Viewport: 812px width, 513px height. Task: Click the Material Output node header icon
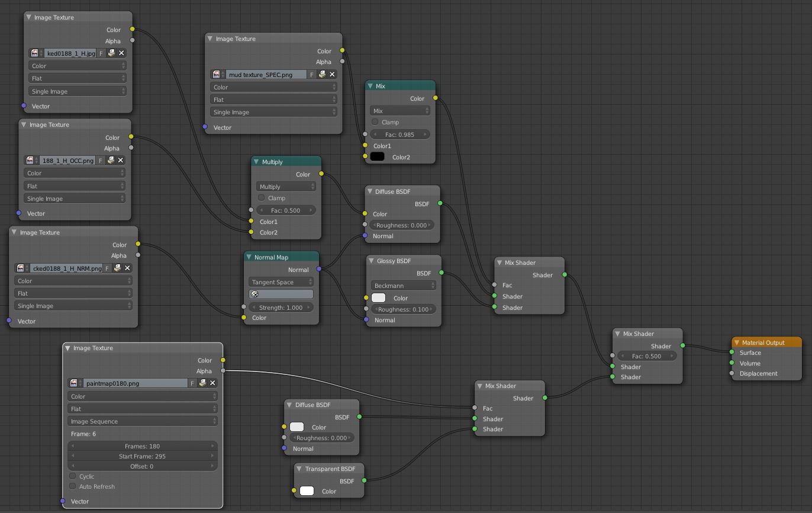[736, 342]
